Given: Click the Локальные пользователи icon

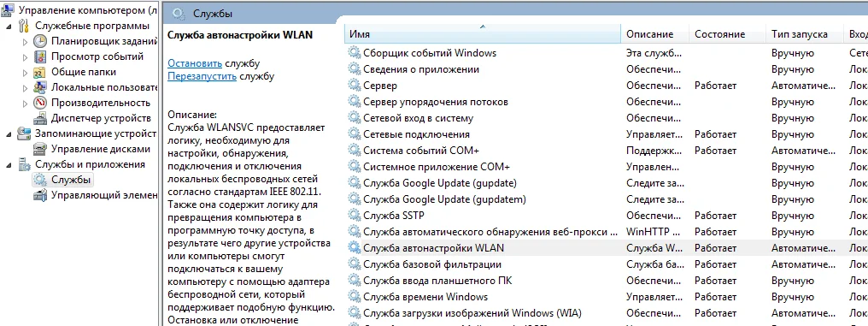Looking at the screenshot, I should [40, 87].
